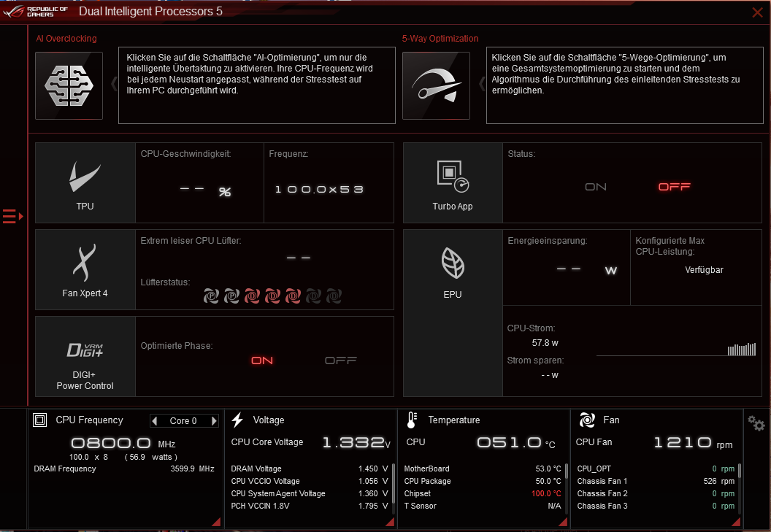Open the Turbo App panel
Viewport: 771px width, 532px height.
point(453,183)
